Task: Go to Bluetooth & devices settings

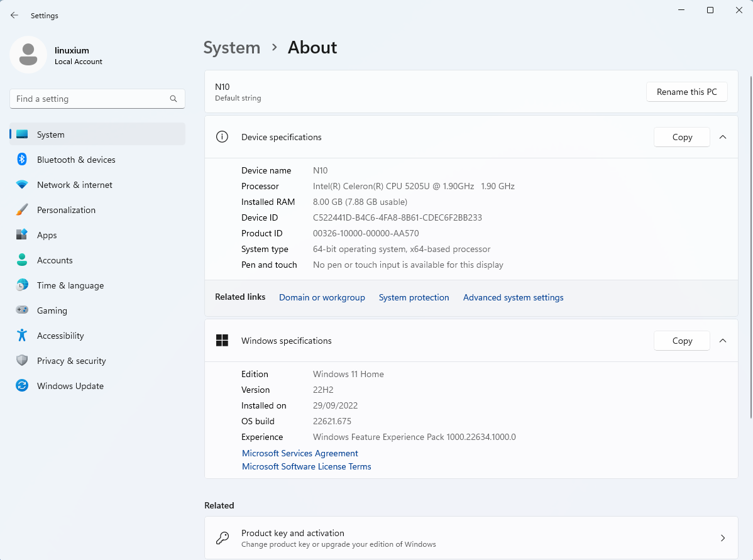Action: pyautogui.click(x=97, y=160)
